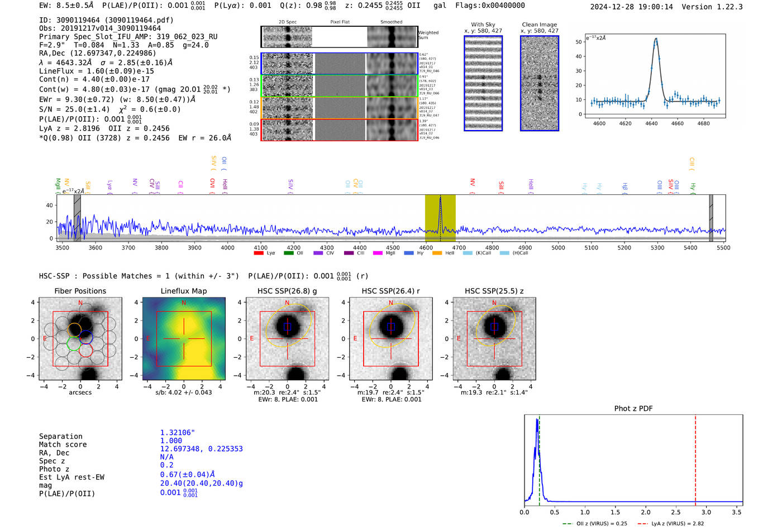Click the (K)CaII legend swatch

tap(468, 253)
